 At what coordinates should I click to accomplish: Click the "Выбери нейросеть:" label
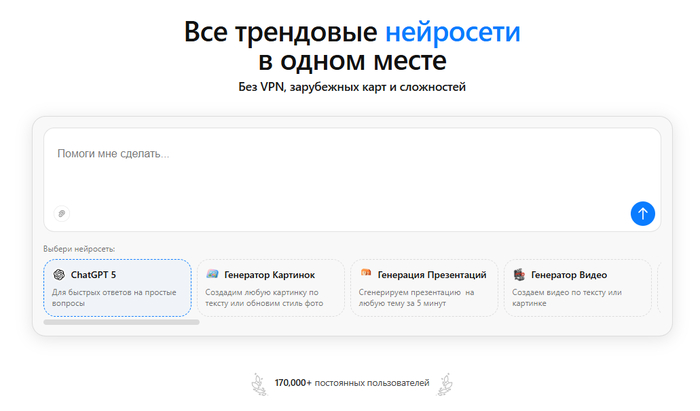tap(79, 248)
